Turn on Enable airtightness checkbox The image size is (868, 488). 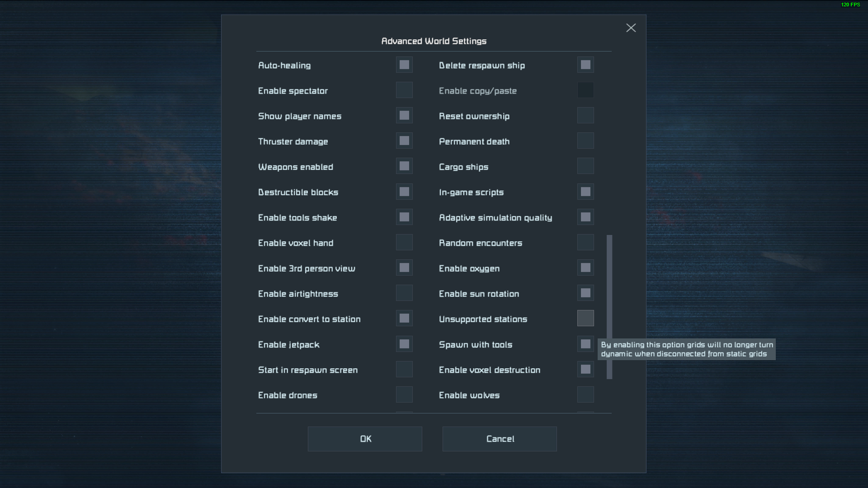click(x=404, y=293)
